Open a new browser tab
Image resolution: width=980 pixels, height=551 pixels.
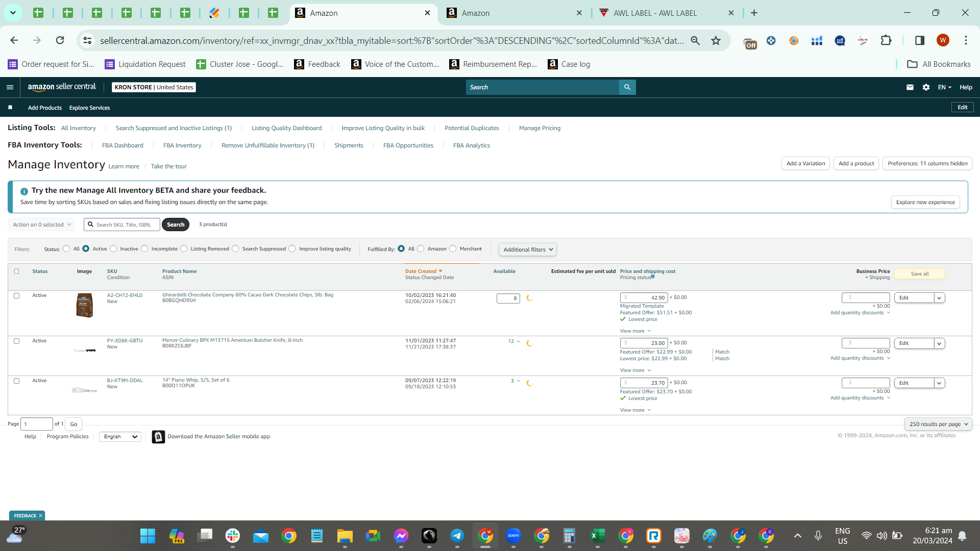tap(754, 13)
